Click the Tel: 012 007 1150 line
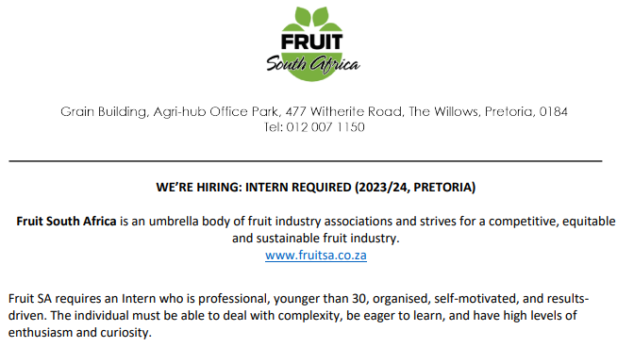The width and height of the screenshot is (634, 364). (314, 127)
